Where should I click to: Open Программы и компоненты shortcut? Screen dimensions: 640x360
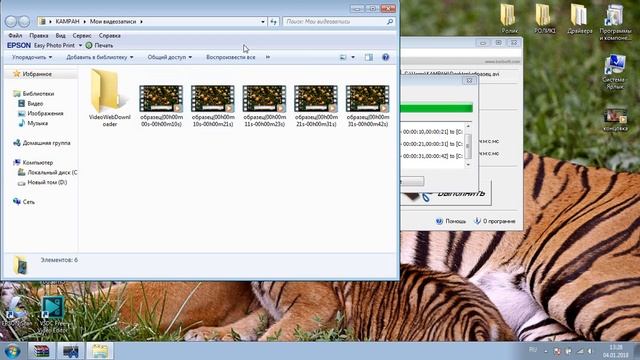pyautogui.click(x=615, y=22)
